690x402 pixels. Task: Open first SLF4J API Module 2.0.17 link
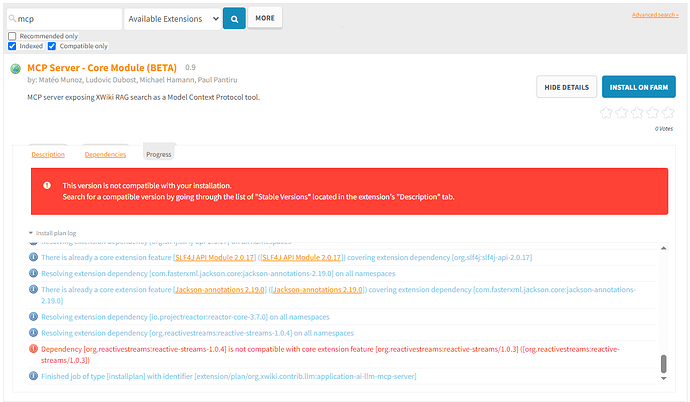(x=215, y=257)
